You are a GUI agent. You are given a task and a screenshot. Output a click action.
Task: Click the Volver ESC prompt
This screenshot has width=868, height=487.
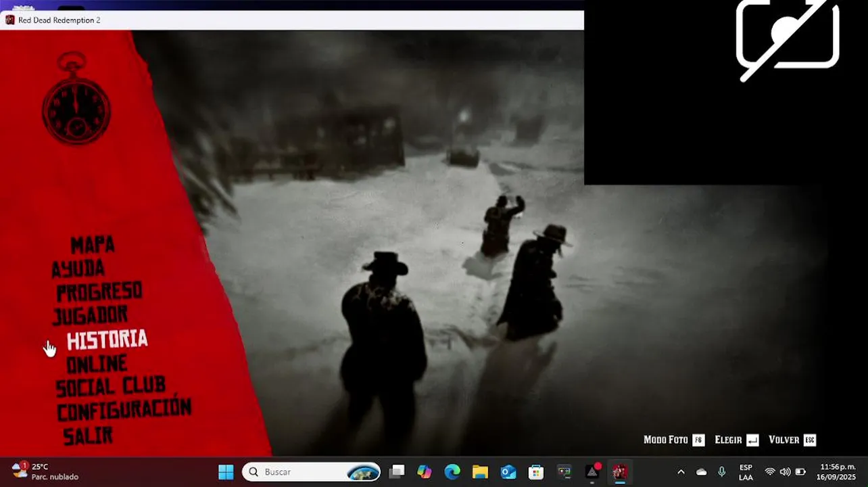click(x=792, y=440)
